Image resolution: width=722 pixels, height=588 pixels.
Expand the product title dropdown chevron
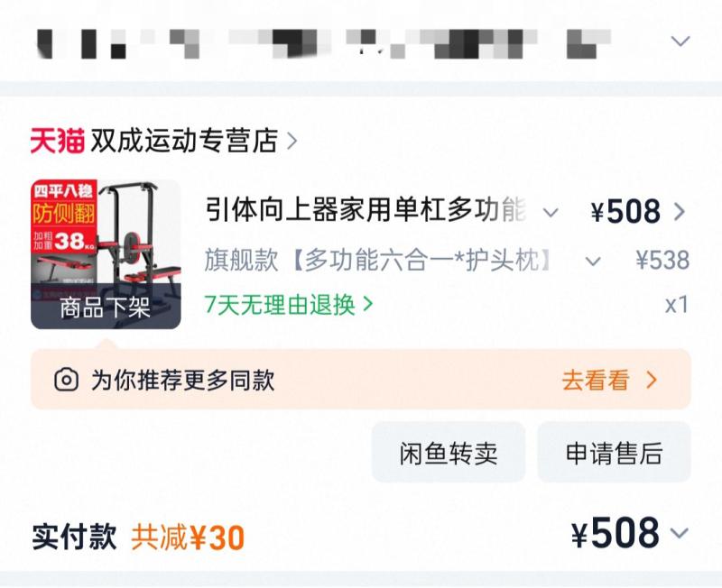(551, 213)
